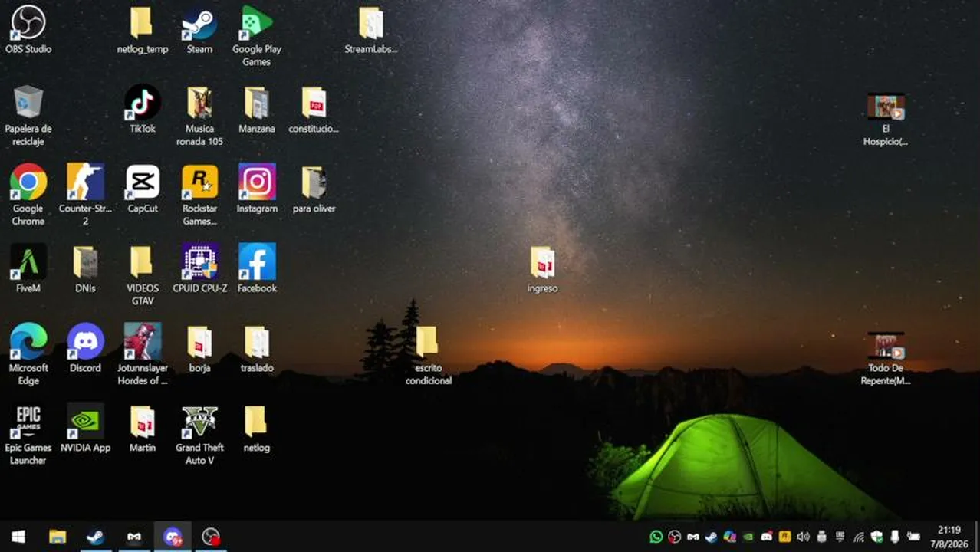
Task: Open Epic Games Launcher desktop shortcut
Action: click(x=28, y=435)
